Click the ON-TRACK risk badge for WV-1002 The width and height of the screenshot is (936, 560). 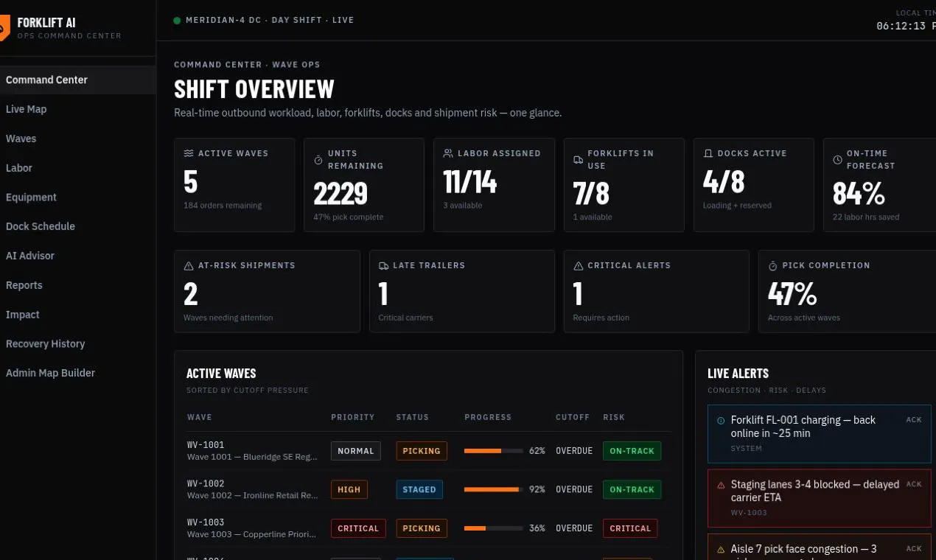point(632,489)
